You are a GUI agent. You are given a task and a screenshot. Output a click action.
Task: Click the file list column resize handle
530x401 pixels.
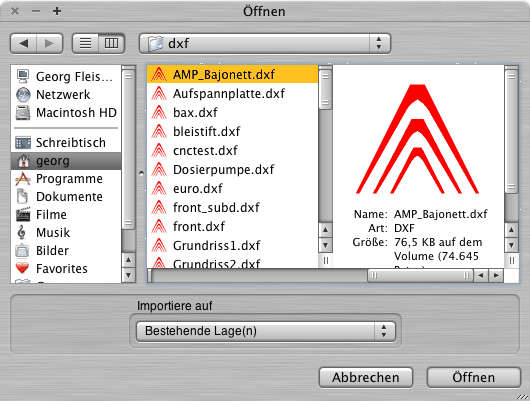[326, 260]
